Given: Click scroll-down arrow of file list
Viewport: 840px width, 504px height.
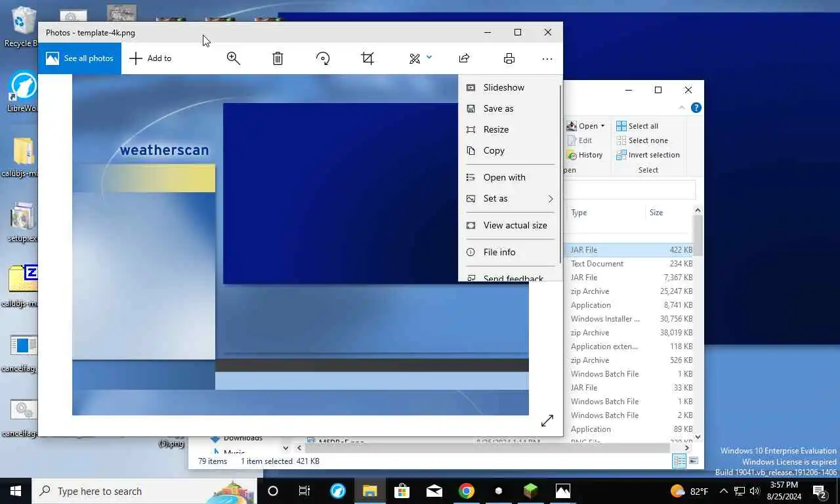Looking at the screenshot, I should pos(698,436).
